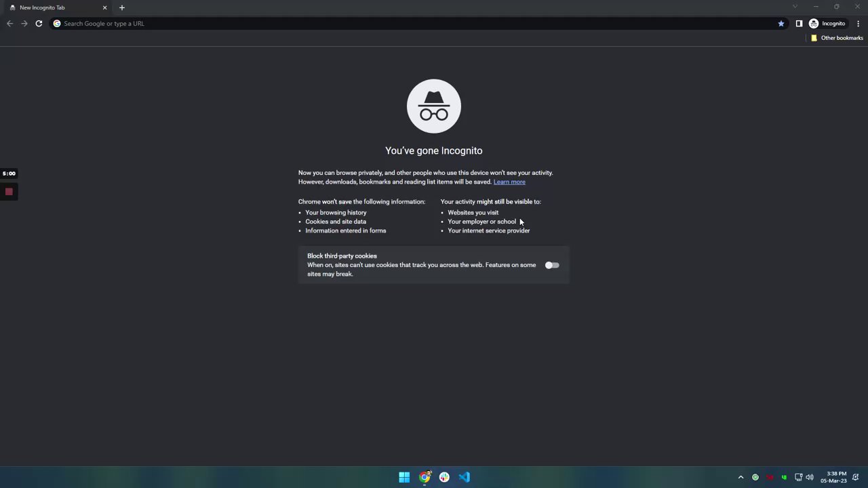The width and height of the screenshot is (868, 488).
Task: Open Slack from the taskbar
Action: (444, 477)
